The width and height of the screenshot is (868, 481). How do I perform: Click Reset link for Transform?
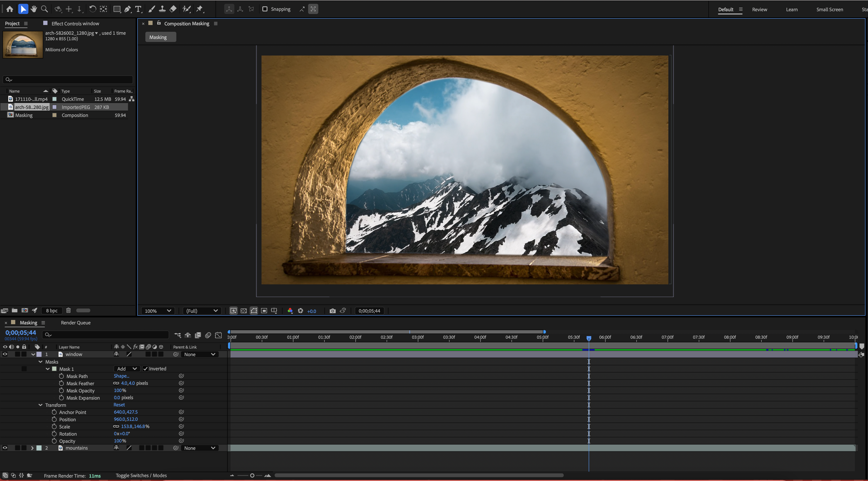point(119,405)
